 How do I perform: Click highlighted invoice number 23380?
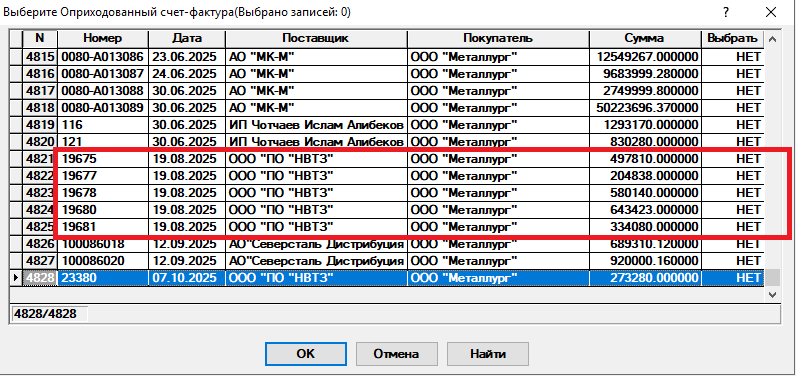(103, 278)
